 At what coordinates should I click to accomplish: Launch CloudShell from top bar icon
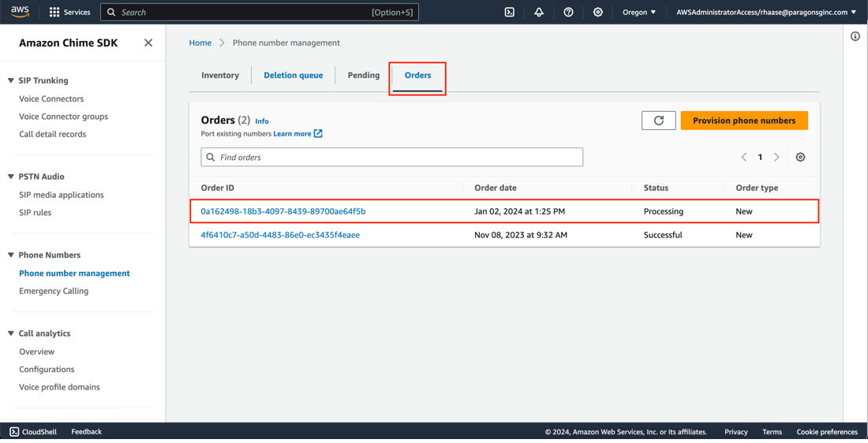point(510,12)
